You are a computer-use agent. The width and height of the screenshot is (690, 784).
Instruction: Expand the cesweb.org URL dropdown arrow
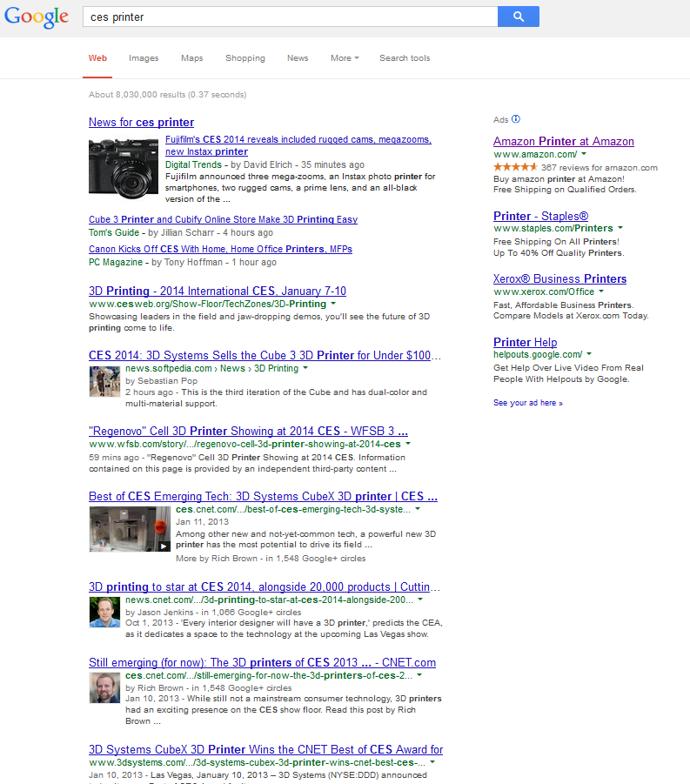coord(333,304)
